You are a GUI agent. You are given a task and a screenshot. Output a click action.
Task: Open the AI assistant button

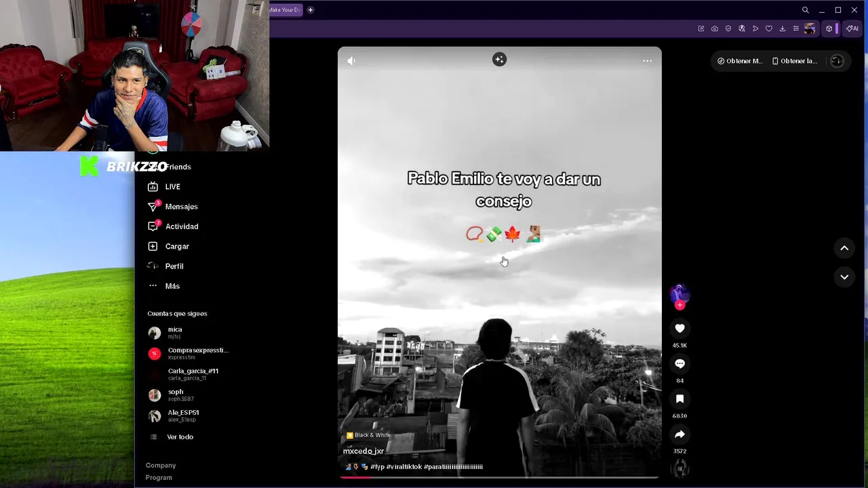[x=852, y=28]
